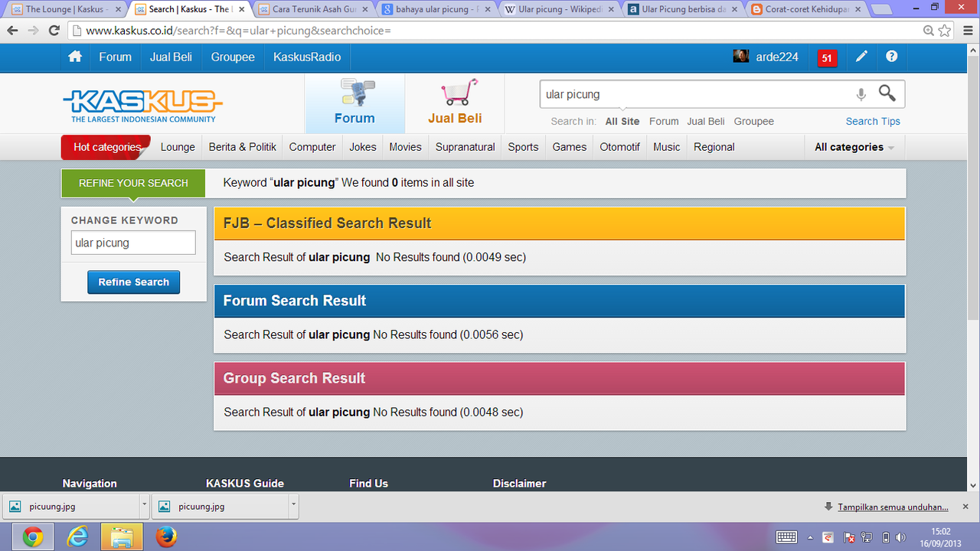Open Firefox from the taskbar
Screen dimensions: 980x551
coord(166,537)
